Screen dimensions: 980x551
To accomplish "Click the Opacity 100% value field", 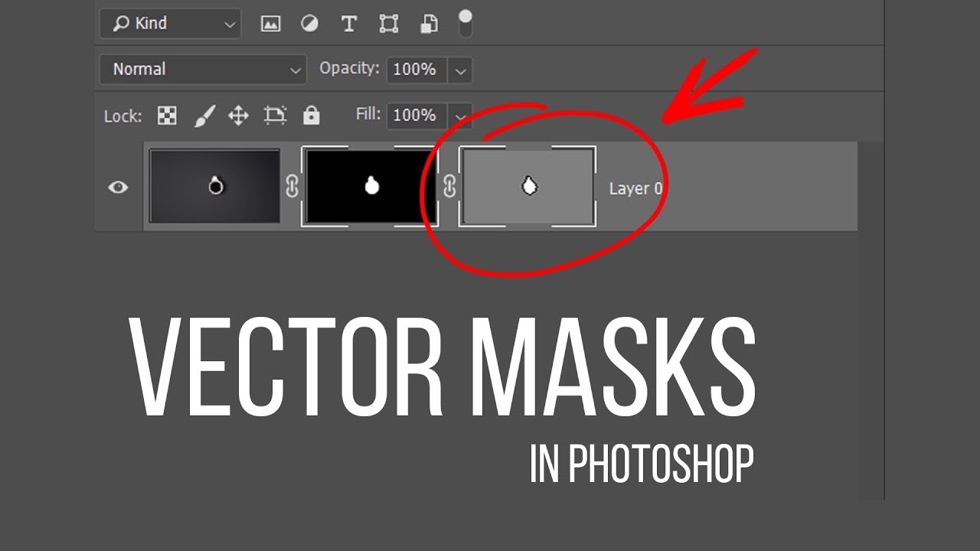I will [415, 70].
